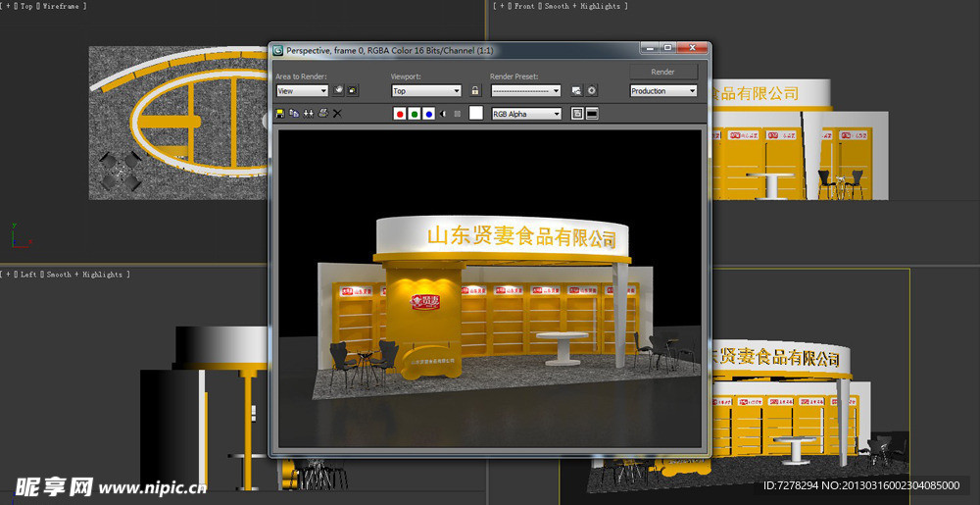Toggle the red channel display
This screenshot has height=505, width=980.
(400, 114)
